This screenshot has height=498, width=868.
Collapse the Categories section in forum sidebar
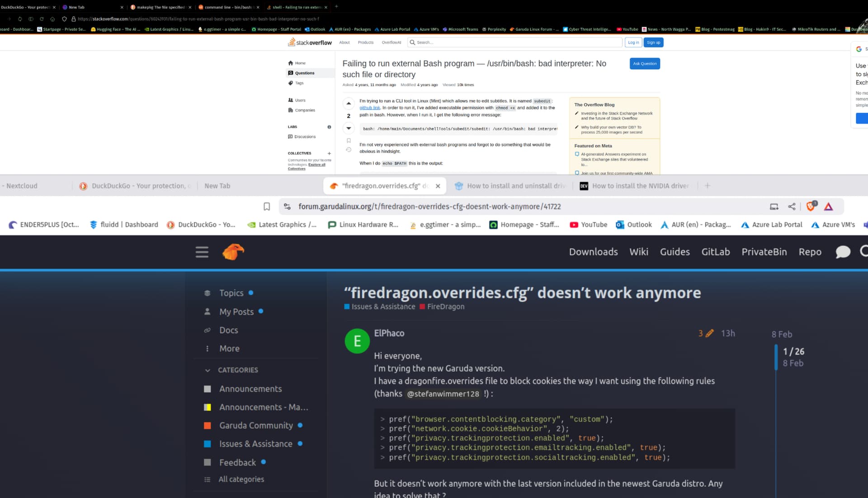tap(208, 370)
